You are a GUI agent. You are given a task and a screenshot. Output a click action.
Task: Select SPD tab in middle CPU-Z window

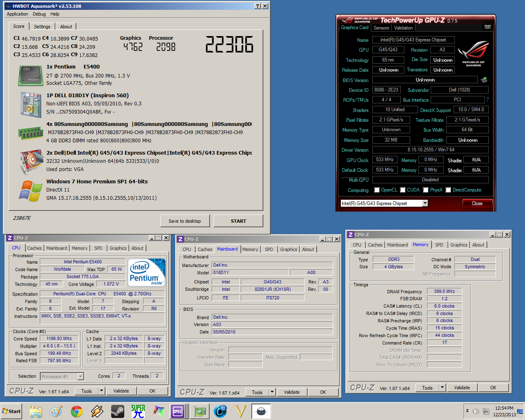pyautogui.click(x=269, y=249)
